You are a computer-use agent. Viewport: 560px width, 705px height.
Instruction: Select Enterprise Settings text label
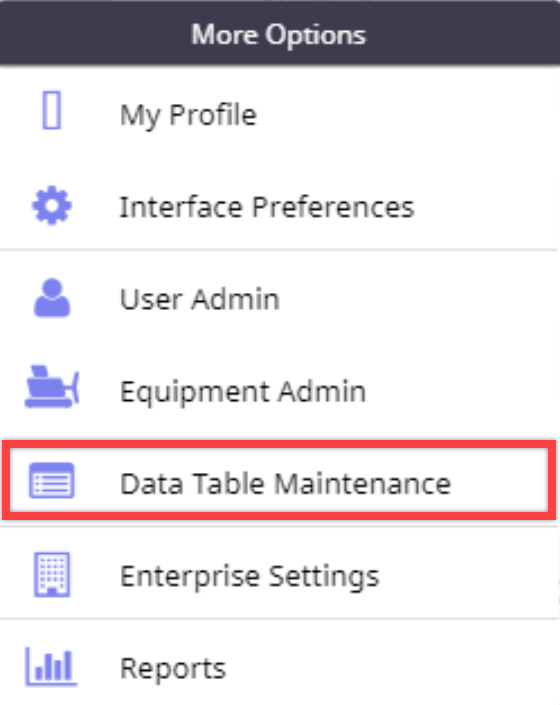tap(250, 577)
